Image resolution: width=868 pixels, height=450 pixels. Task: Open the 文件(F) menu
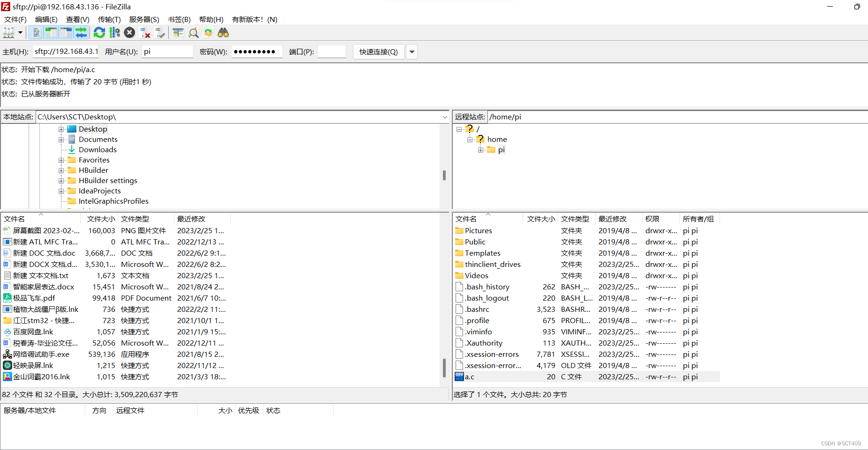click(x=15, y=19)
